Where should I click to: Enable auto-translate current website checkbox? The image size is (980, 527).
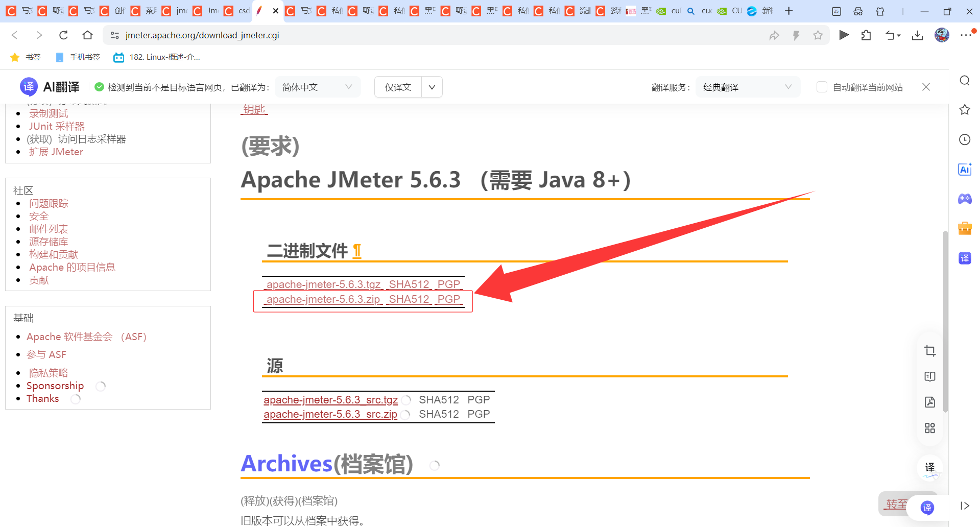coord(822,87)
